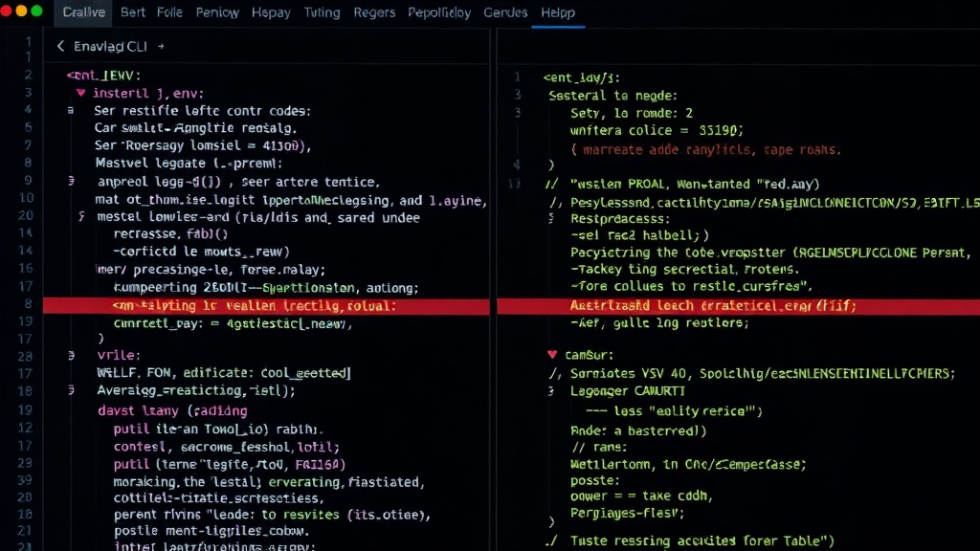Open the Tuting menu
Screen dimensions: 980x551
(322, 12)
